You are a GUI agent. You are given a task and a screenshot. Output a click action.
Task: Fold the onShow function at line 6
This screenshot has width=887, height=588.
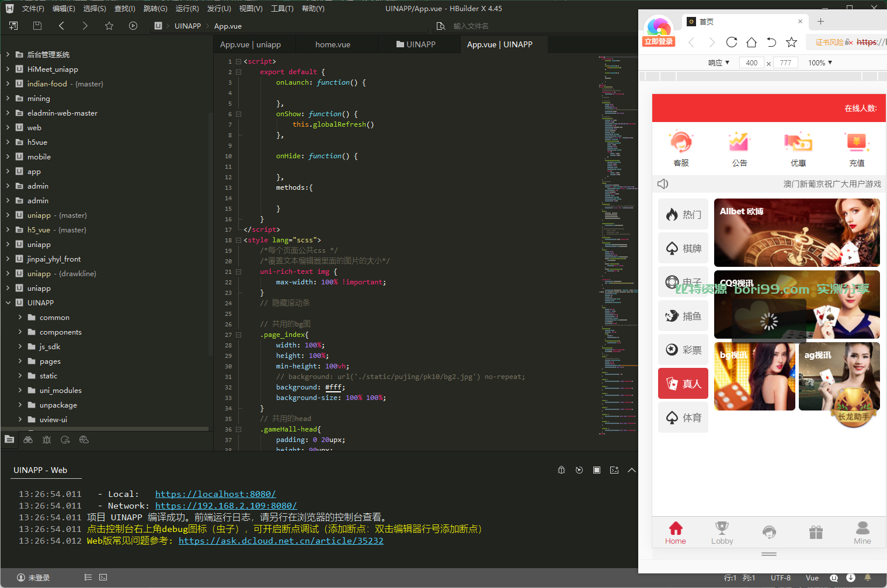238,114
